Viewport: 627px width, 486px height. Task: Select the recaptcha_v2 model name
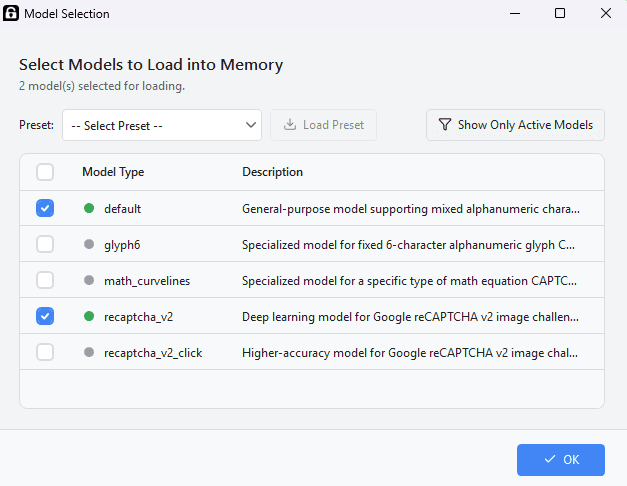(x=138, y=317)
